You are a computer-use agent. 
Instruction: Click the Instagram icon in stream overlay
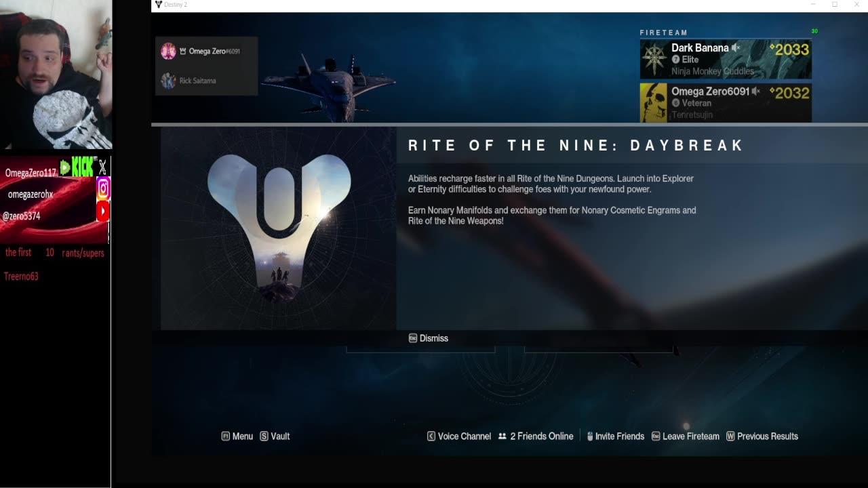[x=103, y=188]
